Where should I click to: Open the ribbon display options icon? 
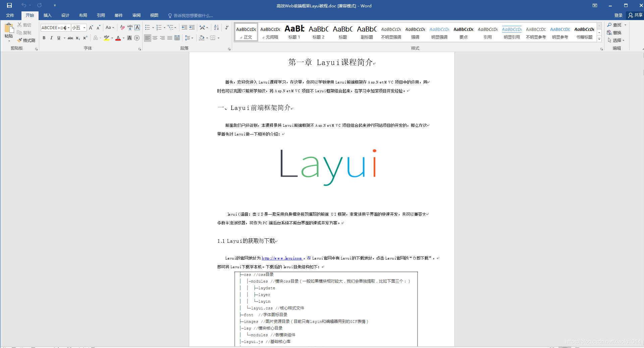point(595,5)
